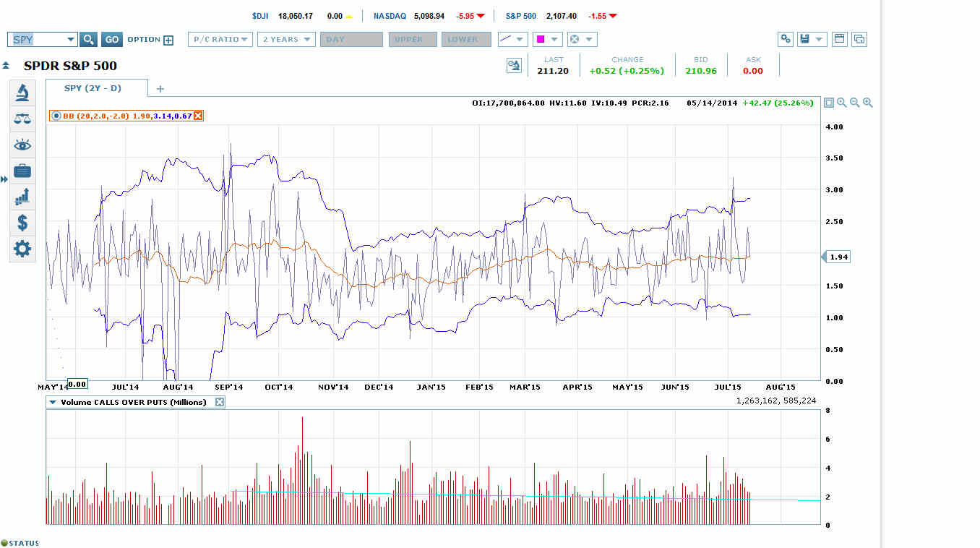Click the symbol search magnifier button

point(88,40)
